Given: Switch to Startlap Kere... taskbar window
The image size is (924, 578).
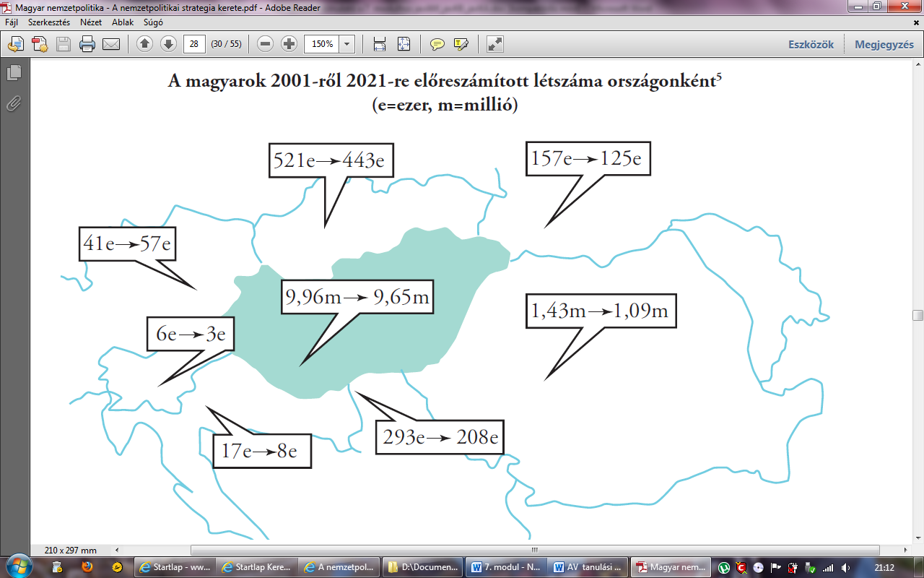Looking at the screenshot, I should pyautogui.click(x=258, y=567).
